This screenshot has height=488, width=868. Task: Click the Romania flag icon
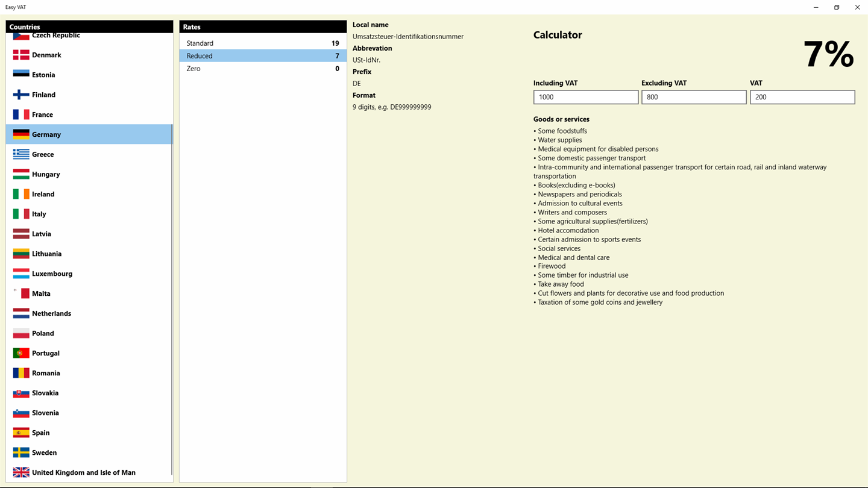pyautogui.click(x=21, y=373)
